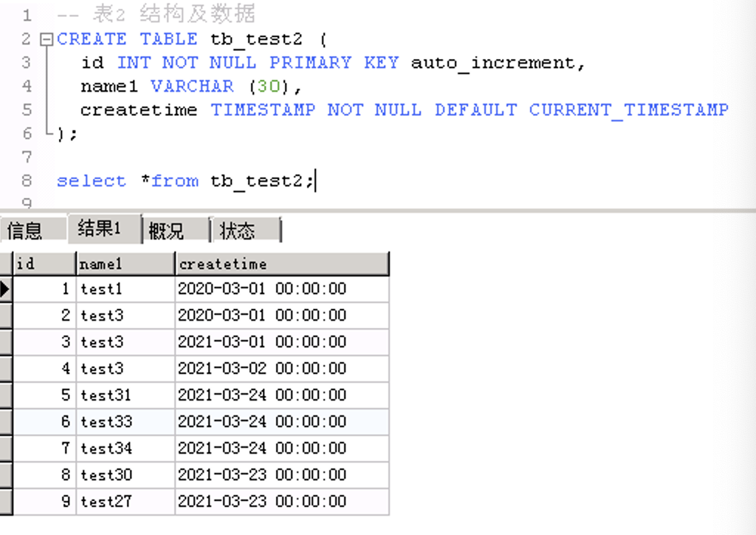
Task: Click the auto_increment word on line 3
Action: click(492, 63)
